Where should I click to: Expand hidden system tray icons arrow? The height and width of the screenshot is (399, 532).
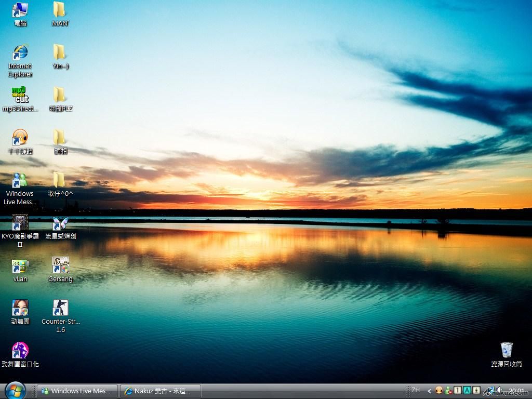point(429,391)
